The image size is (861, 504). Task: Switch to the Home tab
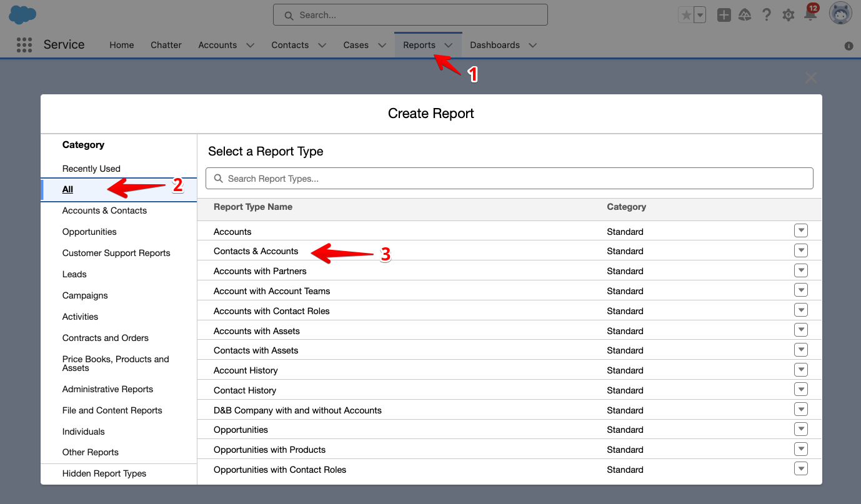[x=121, y=44]
